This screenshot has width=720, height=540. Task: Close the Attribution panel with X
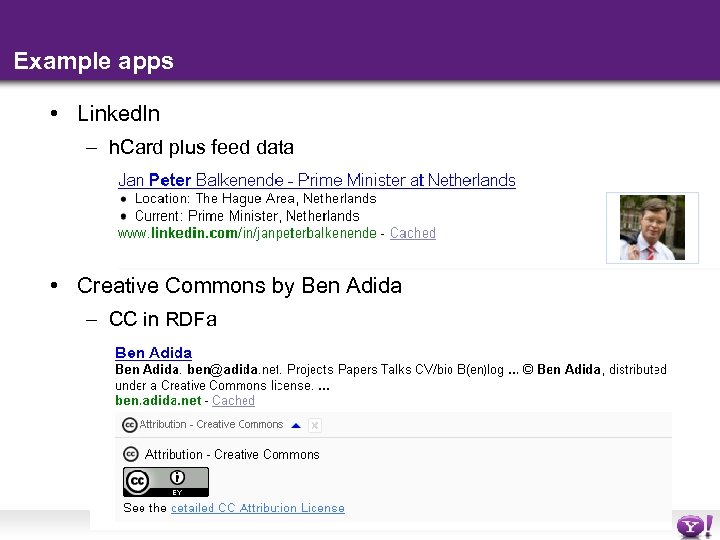click(x=314, y=425)
